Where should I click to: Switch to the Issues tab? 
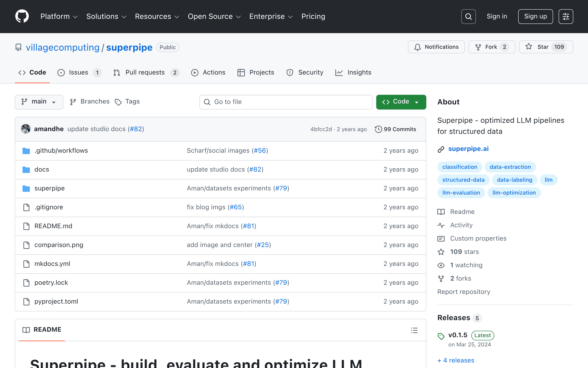[x=79, y=72]
